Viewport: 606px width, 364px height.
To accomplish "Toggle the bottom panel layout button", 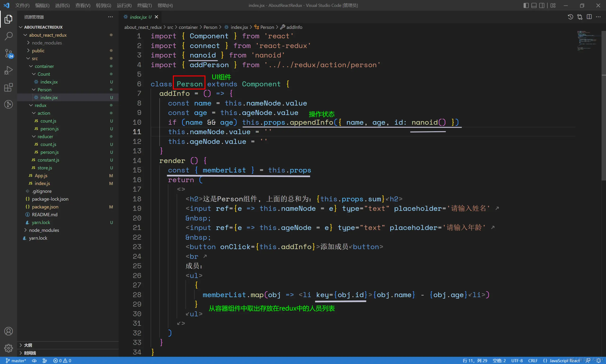I will tap(534, 5).
